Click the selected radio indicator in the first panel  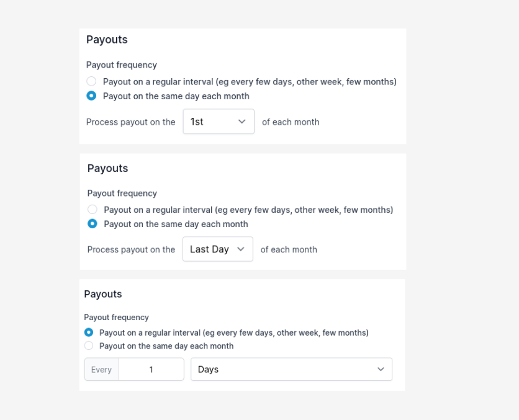(x=91, y=96)
